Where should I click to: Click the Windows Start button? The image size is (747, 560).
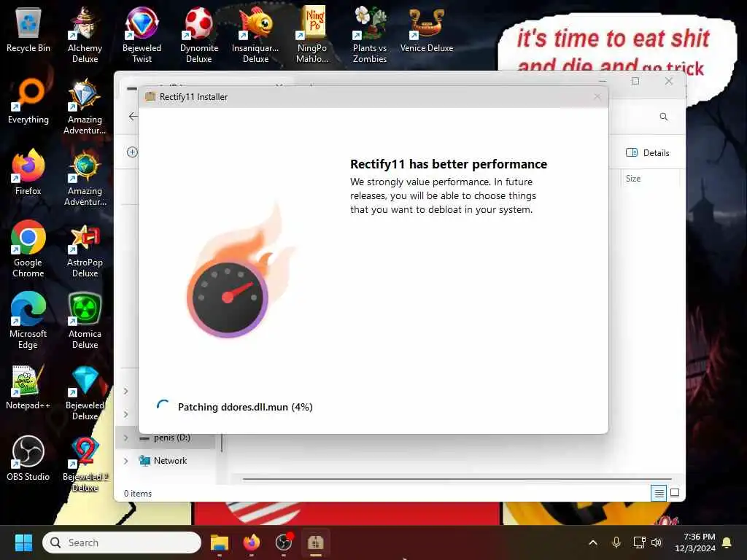click(23, 542)
